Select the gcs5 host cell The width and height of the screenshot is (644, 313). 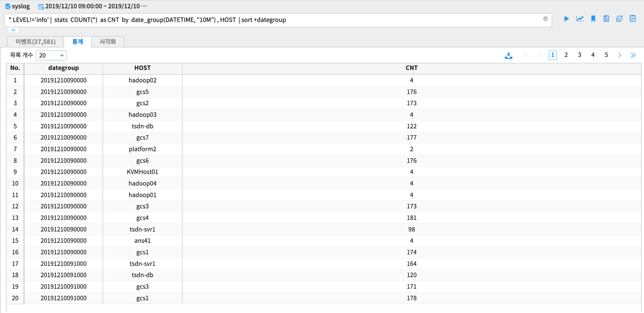tap(143, 92)
